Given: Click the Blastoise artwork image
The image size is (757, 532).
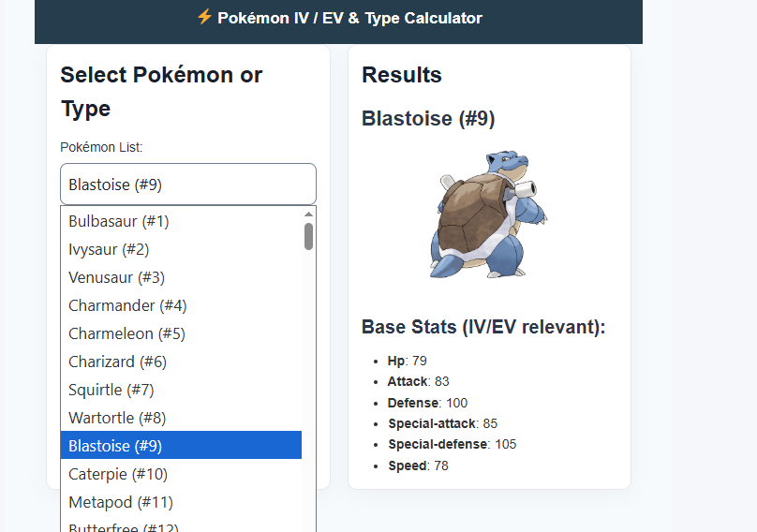Looking at the screenshot, I should (x=489, y=215).
